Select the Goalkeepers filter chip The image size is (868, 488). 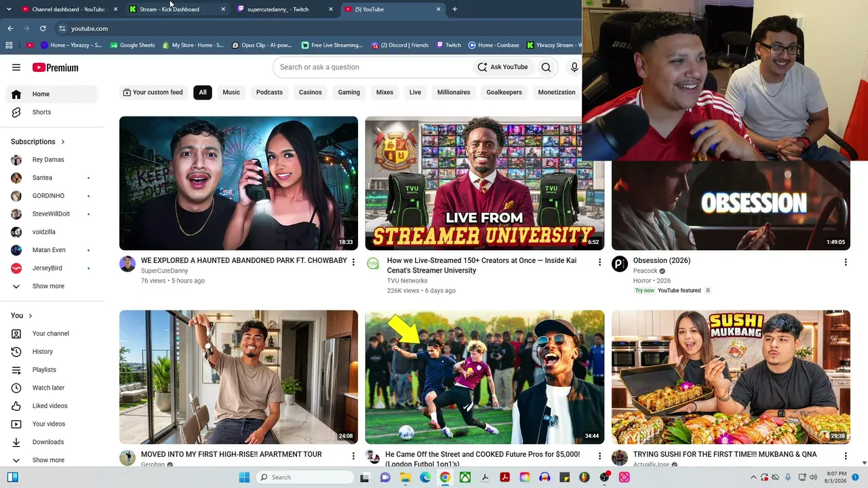click(504, 92)
